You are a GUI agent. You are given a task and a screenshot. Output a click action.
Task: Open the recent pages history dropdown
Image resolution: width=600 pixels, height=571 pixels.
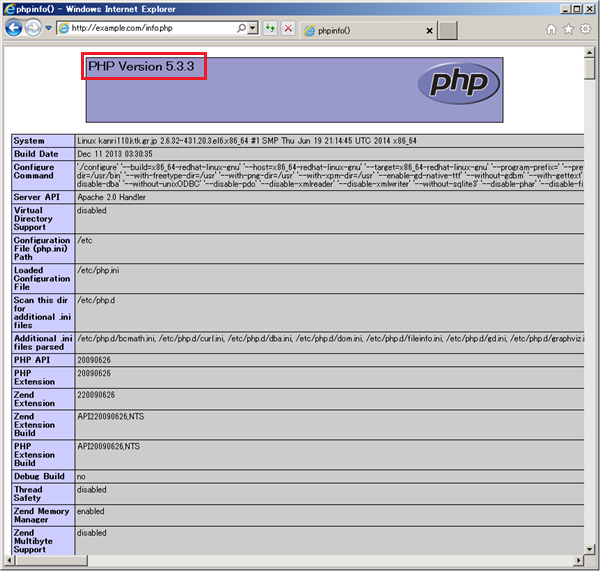click(x=48, y=28)
